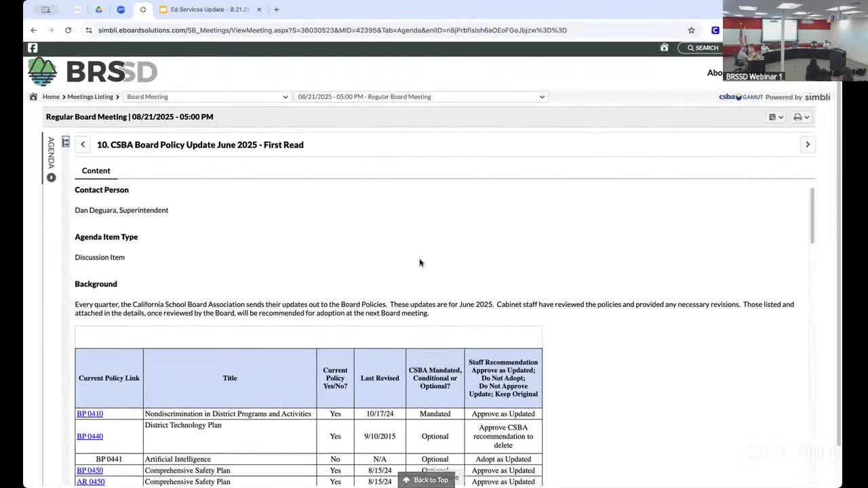Screen dimensions: 868x488
Task: Close the Ed Services Update tab
Action: pyautogui.click(x=259, y=9)
